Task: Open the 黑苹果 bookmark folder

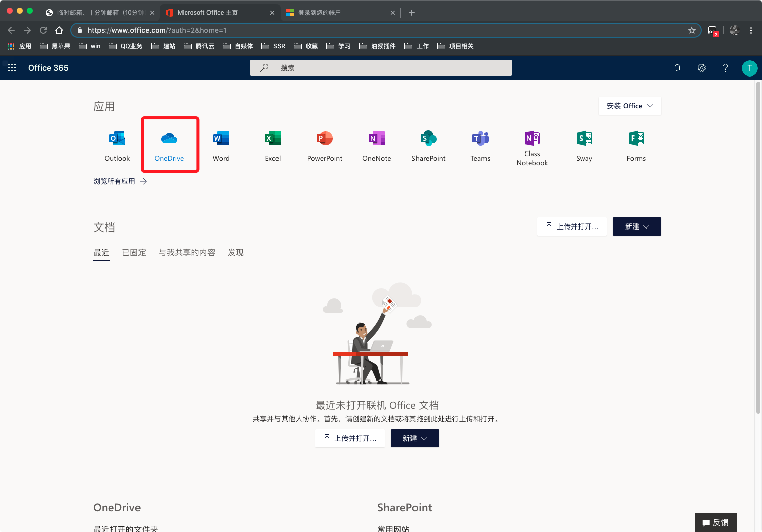Action: (x=55, y=46)
